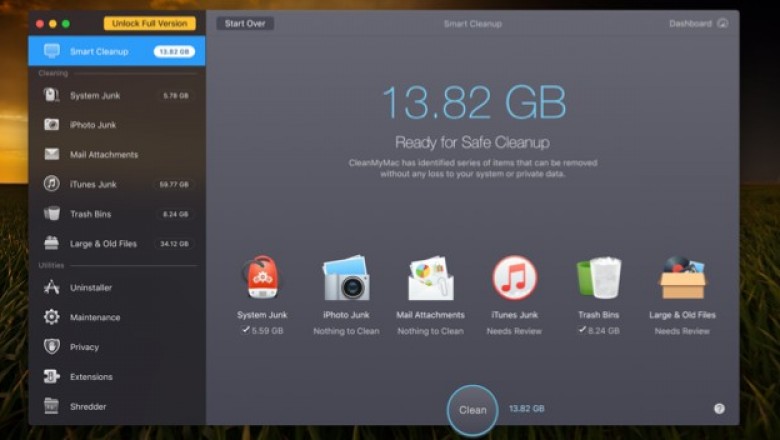The height and width of the screenshot is (440, 780).
Task: Open iPhoto Junk camera sidebar icon
Action: (x=52, y=124)
